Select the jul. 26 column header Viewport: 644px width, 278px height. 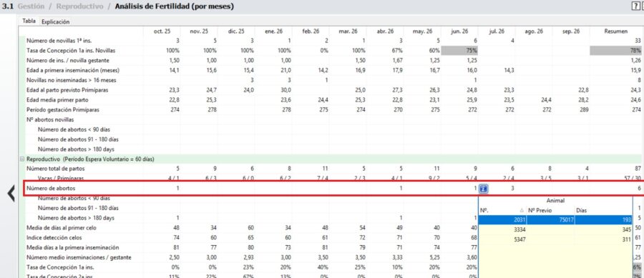(x=497, y=31)
